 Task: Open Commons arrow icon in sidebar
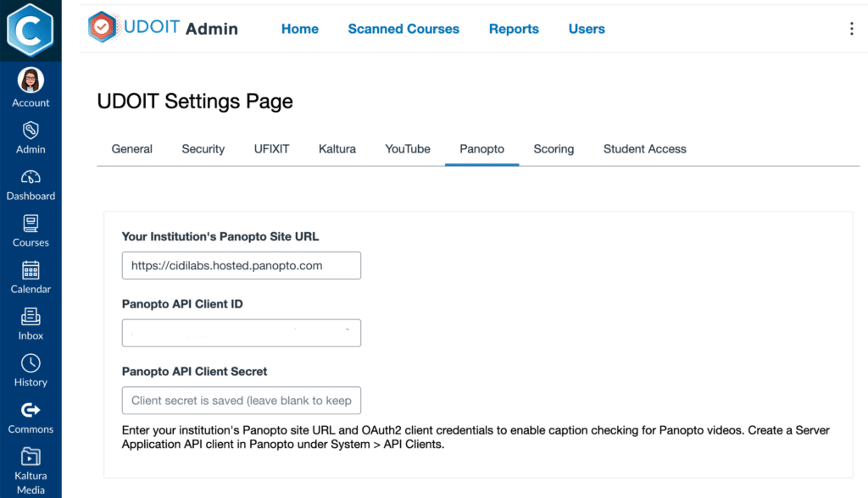pos(31,410)
